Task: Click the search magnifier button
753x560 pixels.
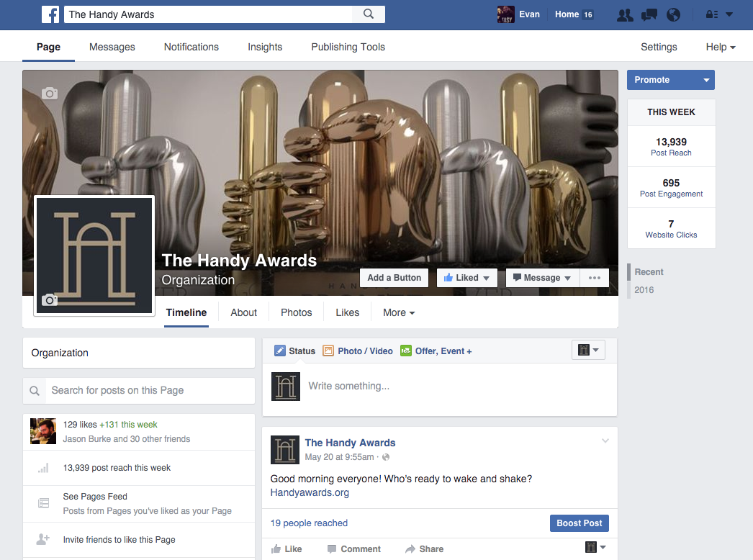Action: [369, 14]
